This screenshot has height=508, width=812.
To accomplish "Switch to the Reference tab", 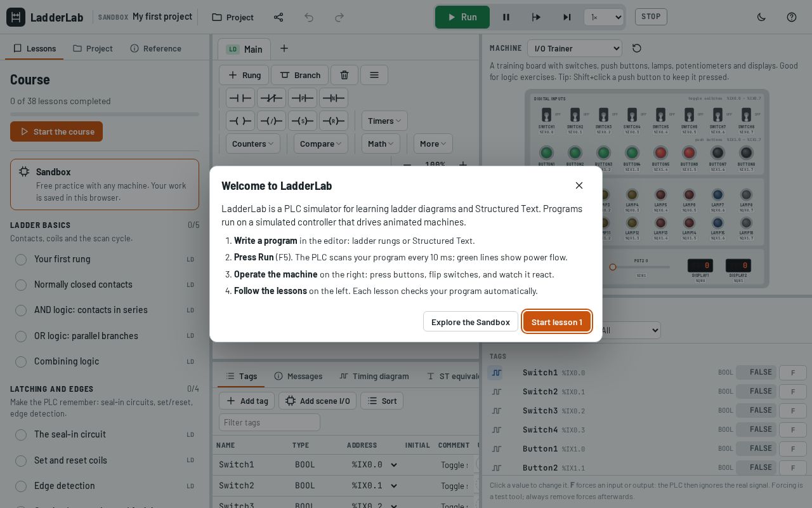I will tap(155, 48).
